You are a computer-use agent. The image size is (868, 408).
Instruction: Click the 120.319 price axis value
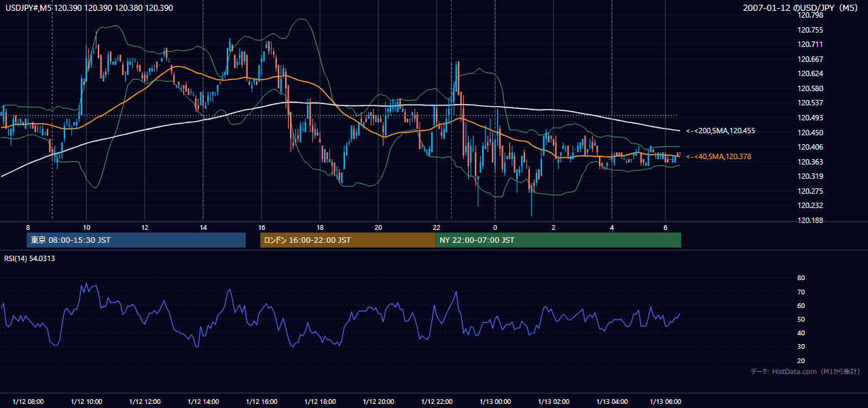coord(811,176)
